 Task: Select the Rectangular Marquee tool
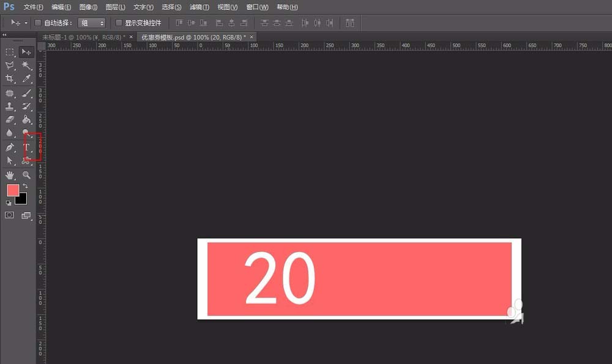point(10,52)
